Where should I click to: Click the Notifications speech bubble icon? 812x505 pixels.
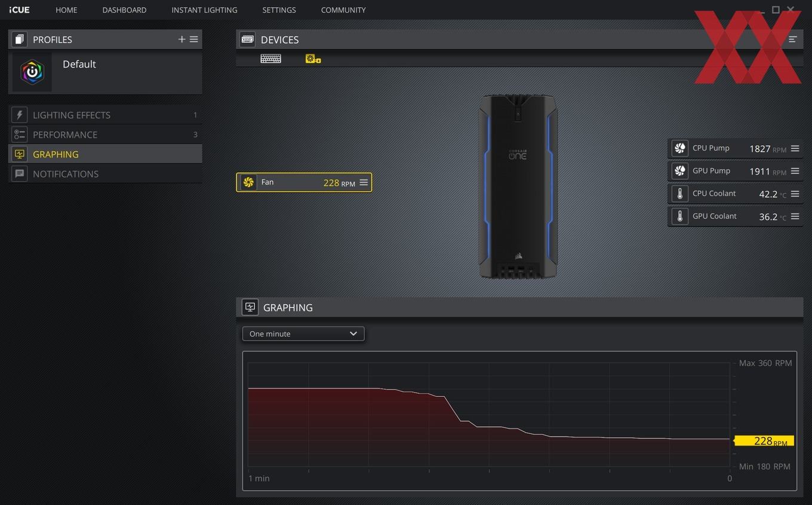[x=20, y=174]
